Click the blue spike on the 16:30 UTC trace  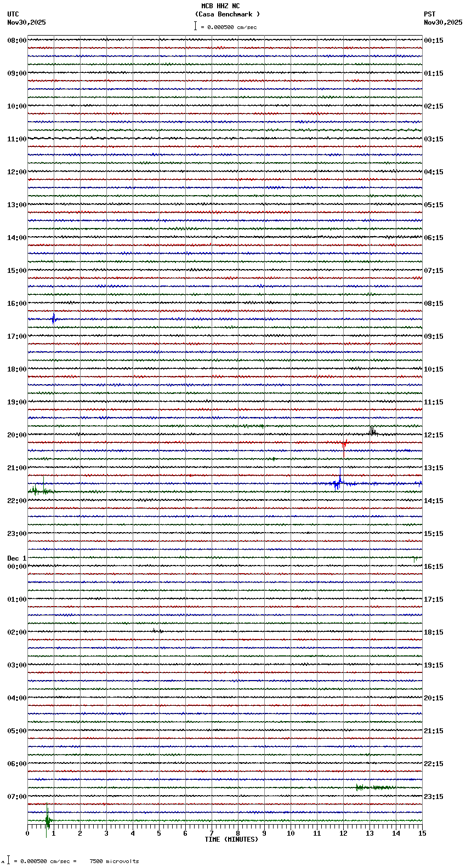tap(53, 318)
